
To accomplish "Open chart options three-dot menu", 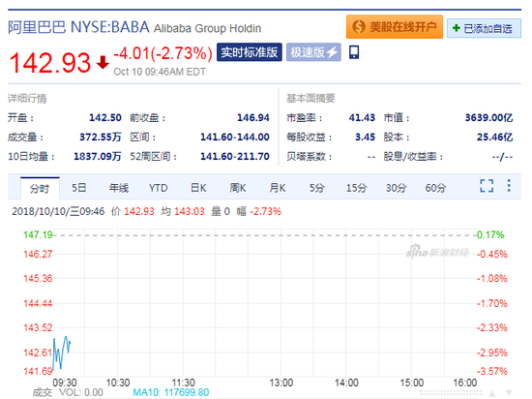I will 509,185.
